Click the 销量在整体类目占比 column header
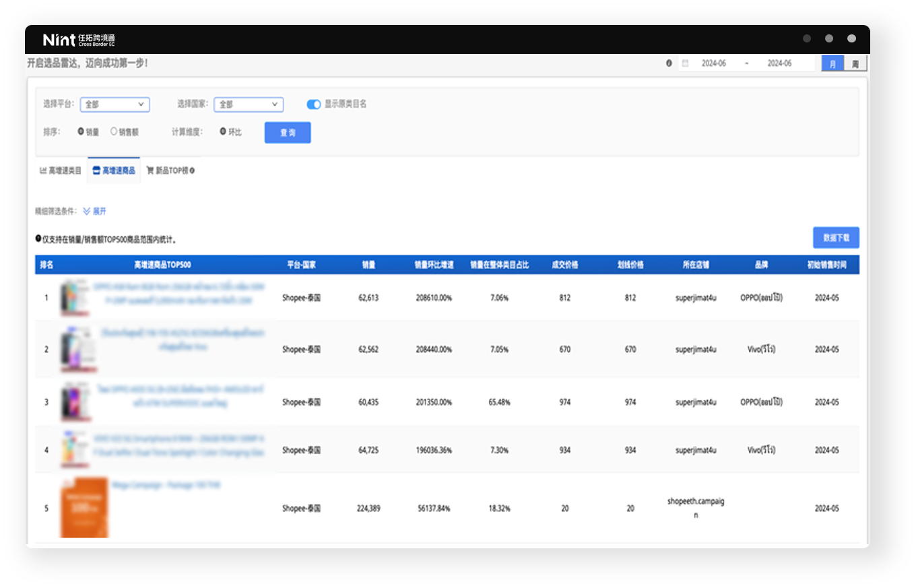This screenshot has width=916, height=588. [499, 265]
